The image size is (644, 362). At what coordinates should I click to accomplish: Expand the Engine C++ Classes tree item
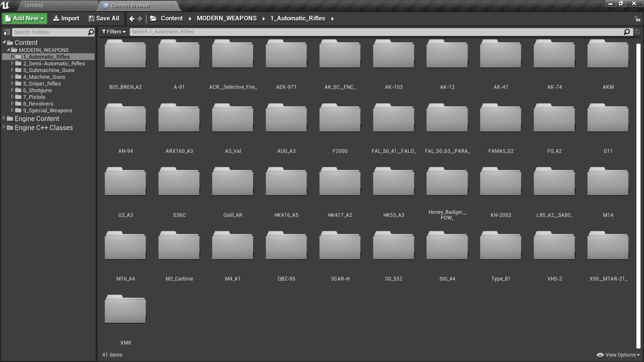(x=4, y=128)
